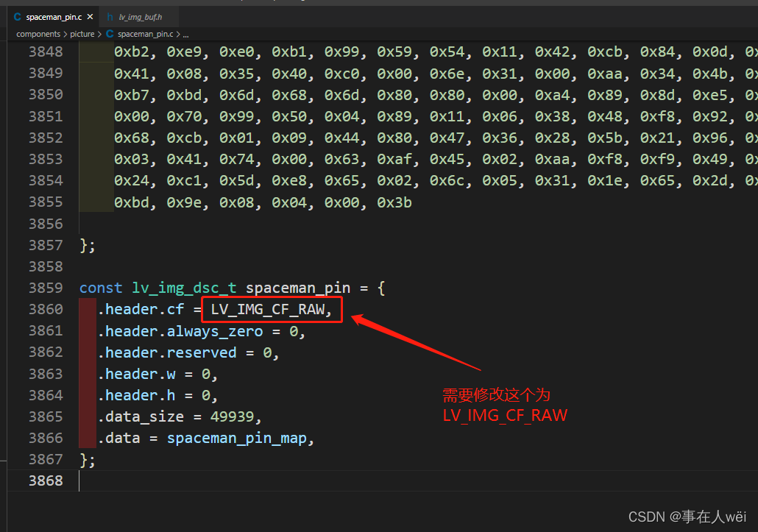Click hex value 0x3b on line 3855

pyautogui.click(x=394, y=202)
